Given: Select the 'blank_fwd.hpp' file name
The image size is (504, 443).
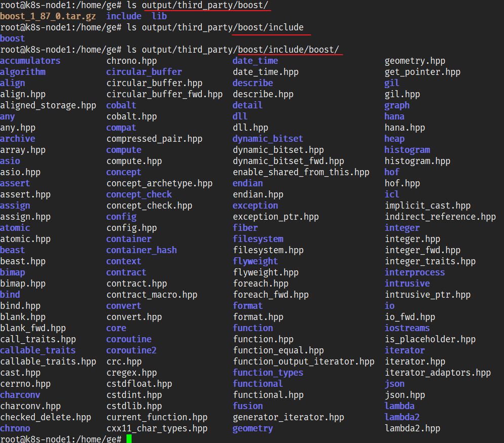Looking at the screenshot, I should (33, 328).
